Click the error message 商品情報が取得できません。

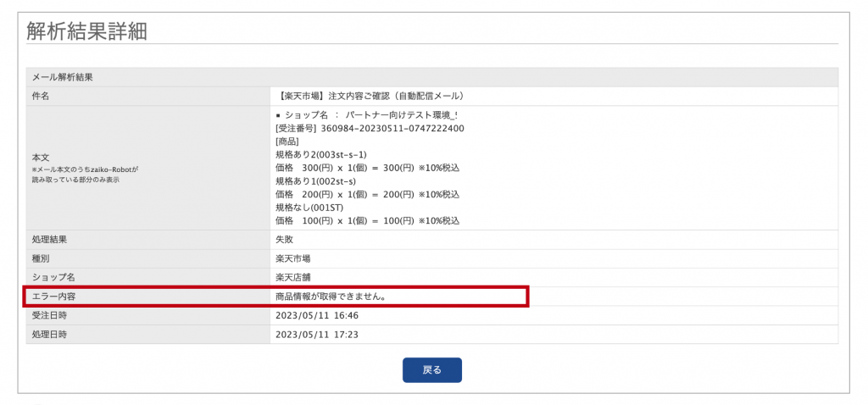pyautogui.click(x=331, y=297)
